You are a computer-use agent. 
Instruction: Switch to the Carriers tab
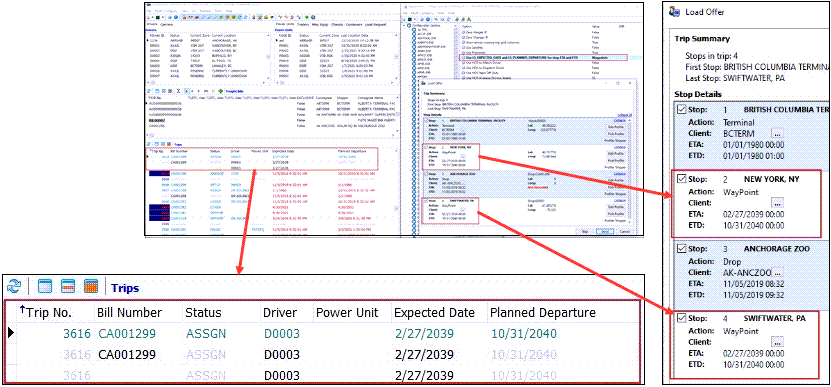[x=166, y=24]
